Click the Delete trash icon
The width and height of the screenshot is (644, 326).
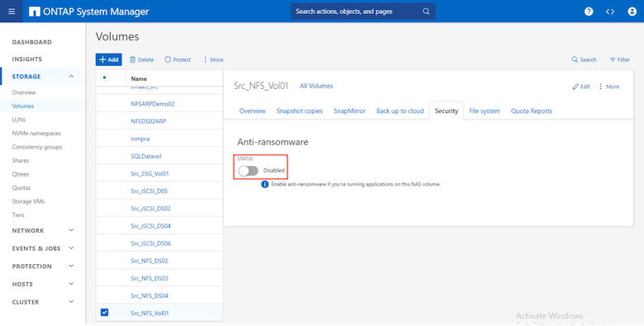click(133, 59)
